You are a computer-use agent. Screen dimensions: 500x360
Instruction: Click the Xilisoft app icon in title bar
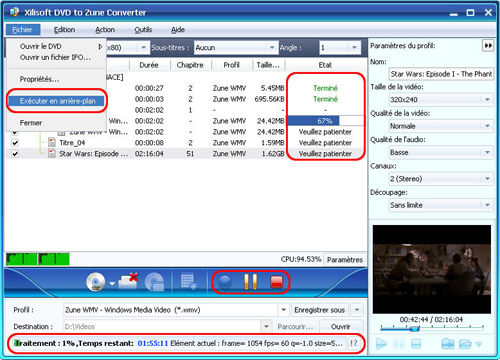pyautogui.click(x=14, y=12)
